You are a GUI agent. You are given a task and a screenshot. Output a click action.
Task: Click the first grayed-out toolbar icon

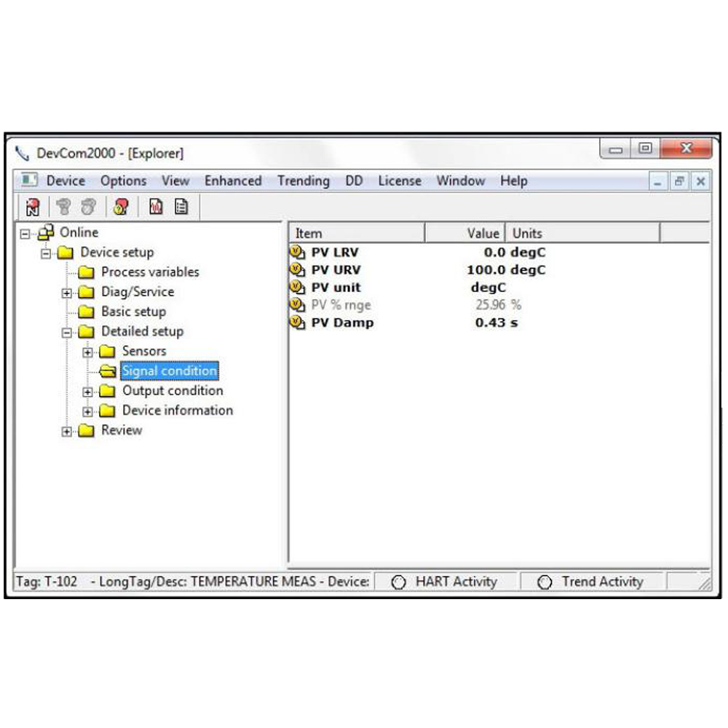coord(63,207)
